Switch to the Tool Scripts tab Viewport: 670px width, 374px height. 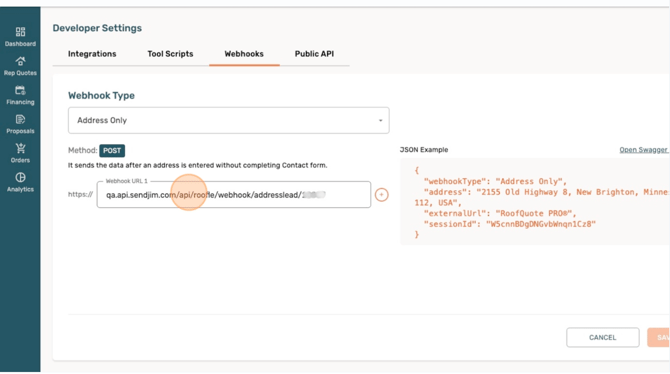tap(170, 54)
